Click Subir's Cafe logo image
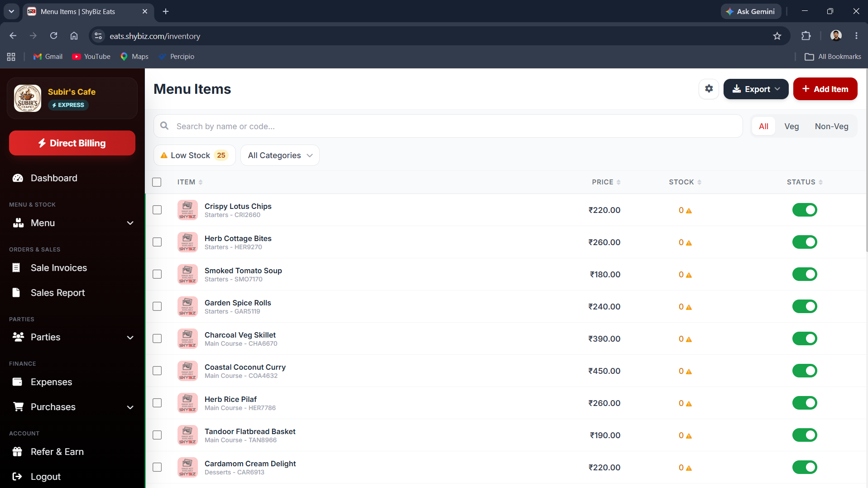Screen dimensions: 868x488 (x=28, y=98)
